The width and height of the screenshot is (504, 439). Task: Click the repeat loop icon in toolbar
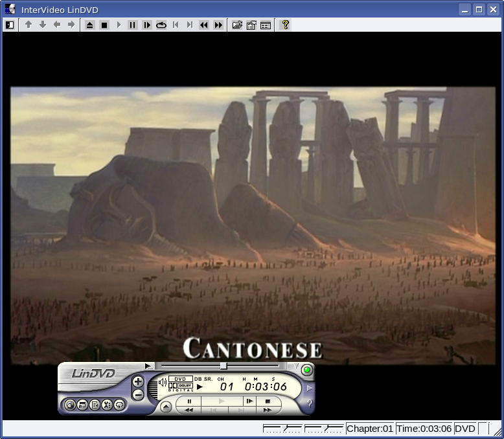(161, 25)
